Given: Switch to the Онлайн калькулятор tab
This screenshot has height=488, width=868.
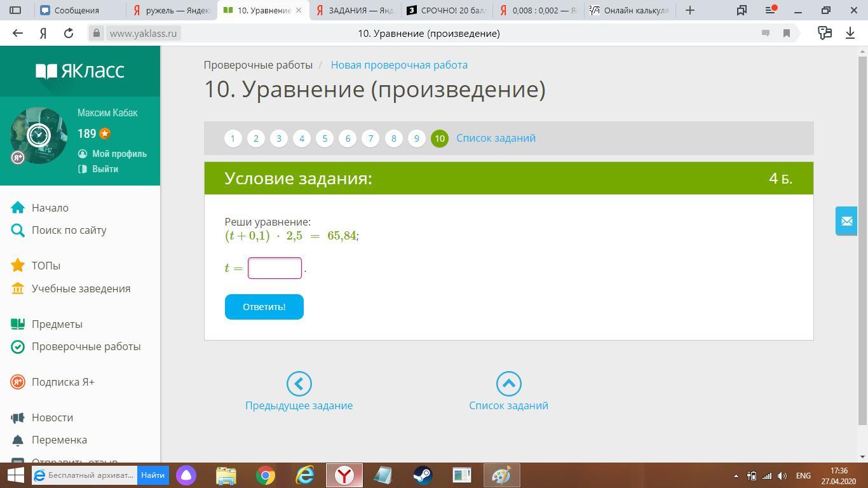Looking at the screenshot, I should [x=630, y=10].
